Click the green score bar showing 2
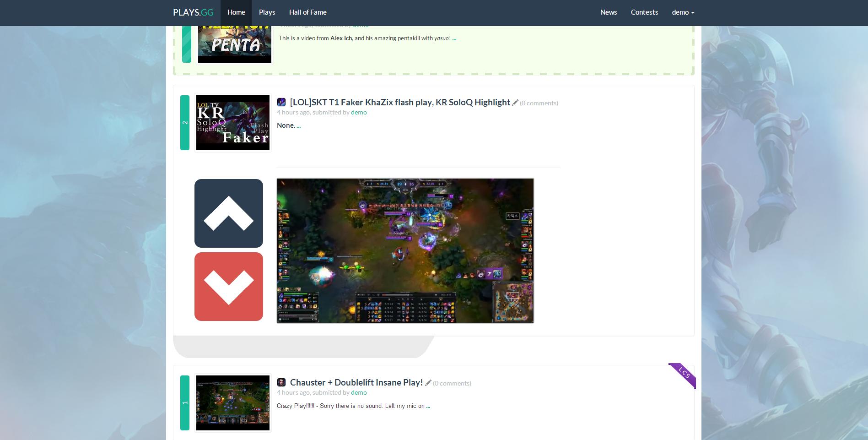The width and height of the screenshot is (868, 440). [x=185, y=123]
